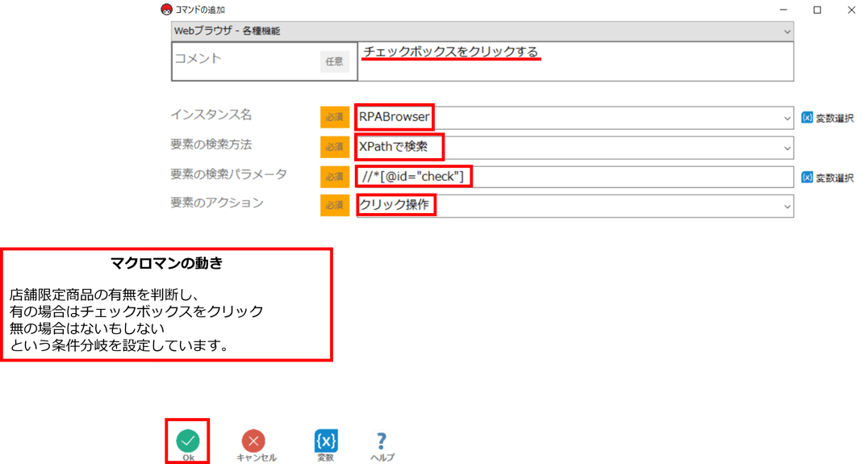Click the コメント label box

(264, 61)
